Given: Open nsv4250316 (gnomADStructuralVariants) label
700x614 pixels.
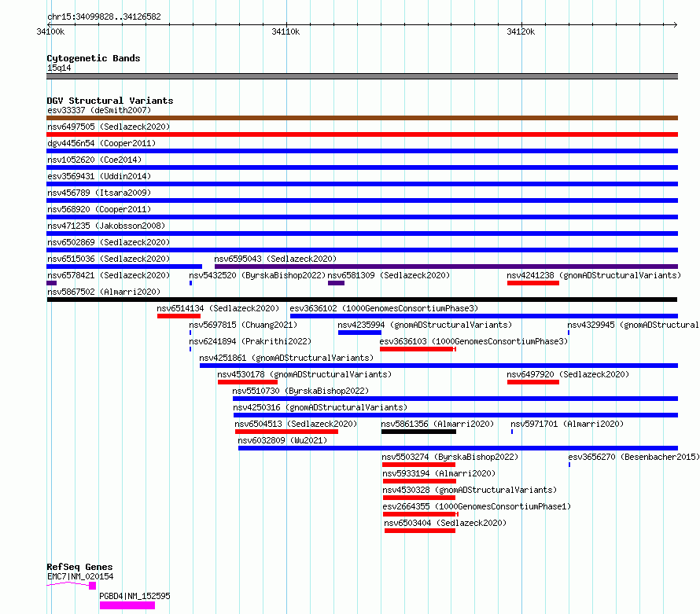Looking at the screenshot, I should pyautogui.click(x=320, y=407).
